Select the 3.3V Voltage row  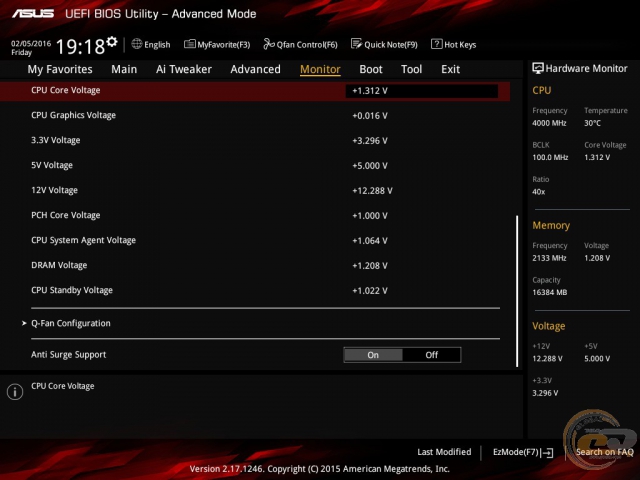[x=255, y=140]
